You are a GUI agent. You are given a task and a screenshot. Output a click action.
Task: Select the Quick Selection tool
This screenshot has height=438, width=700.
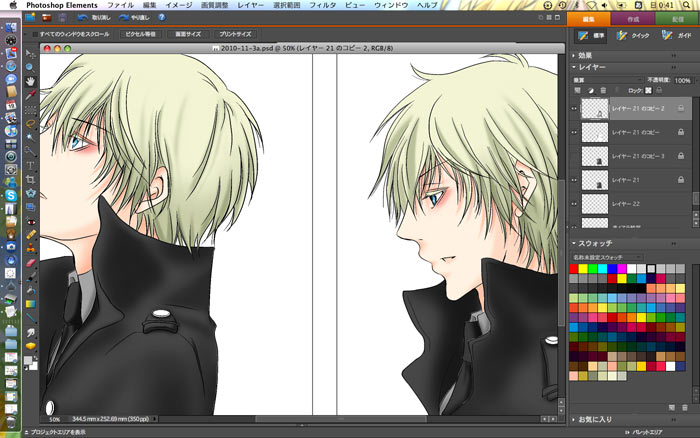coord(30,151)
